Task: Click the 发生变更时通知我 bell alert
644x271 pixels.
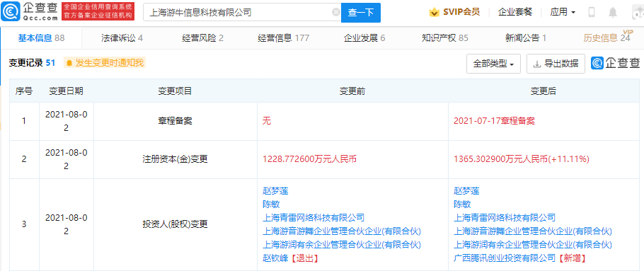Action: coord(105,63)
